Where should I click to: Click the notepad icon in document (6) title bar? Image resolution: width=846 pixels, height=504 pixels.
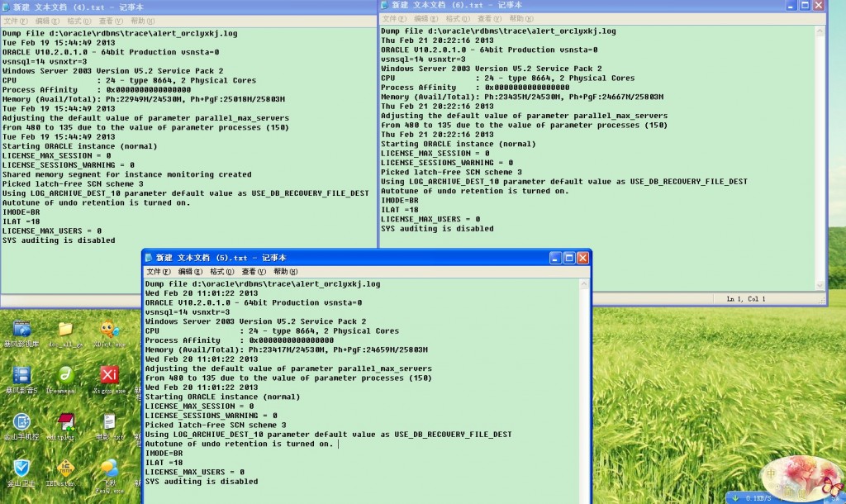click(x=385, y=5)
